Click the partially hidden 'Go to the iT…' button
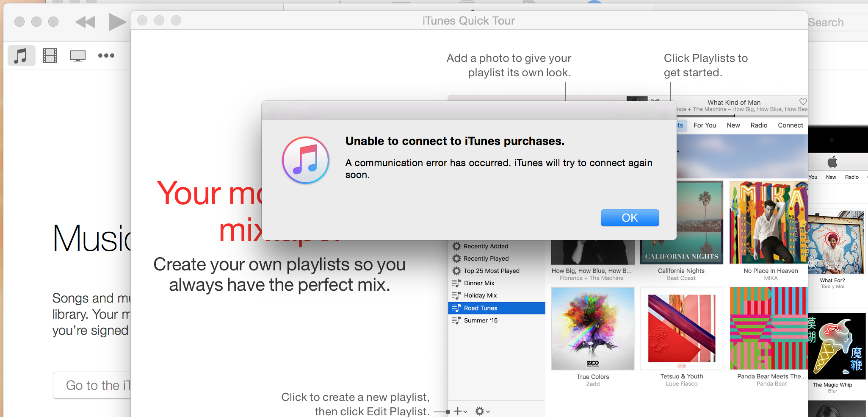 pos(92,385)
